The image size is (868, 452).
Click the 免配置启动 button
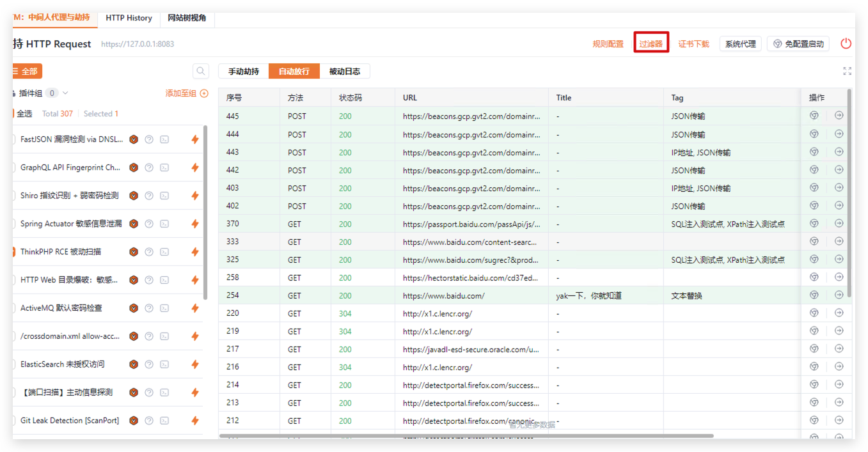798,43
